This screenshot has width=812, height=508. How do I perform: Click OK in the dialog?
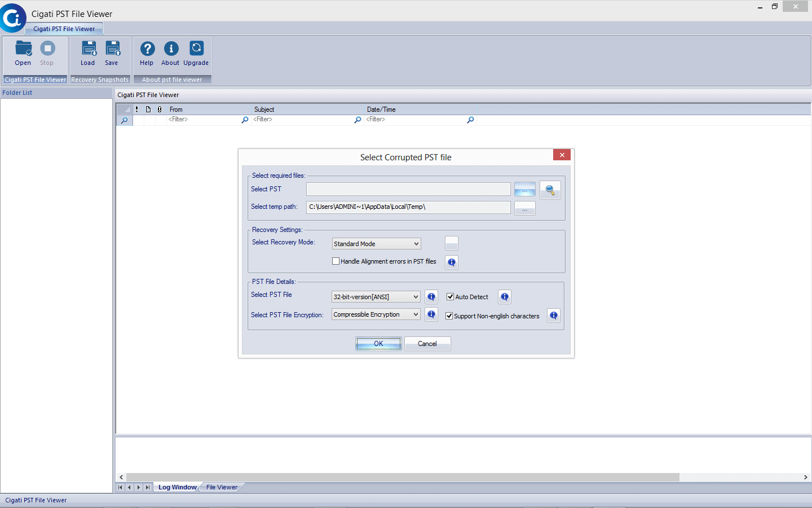point(378,344)
